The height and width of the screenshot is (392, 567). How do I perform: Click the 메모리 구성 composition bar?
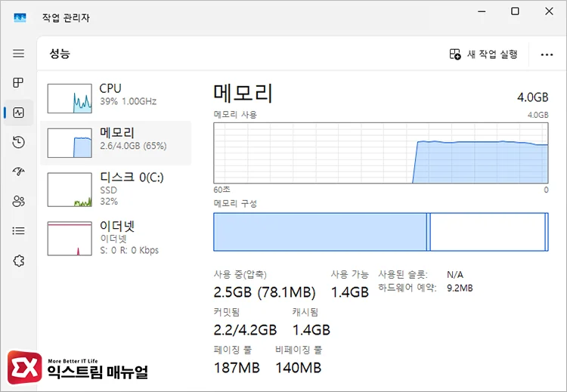pyautogui.click(x=381, y=232)
